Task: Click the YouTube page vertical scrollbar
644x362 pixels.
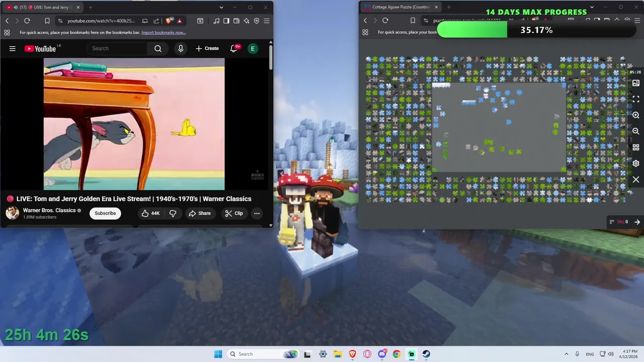Action: click(271, 58)
